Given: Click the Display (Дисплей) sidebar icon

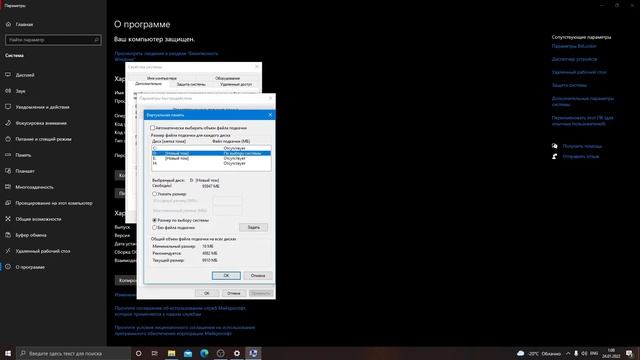Looking at the screenshot, I should click(8, 75).
